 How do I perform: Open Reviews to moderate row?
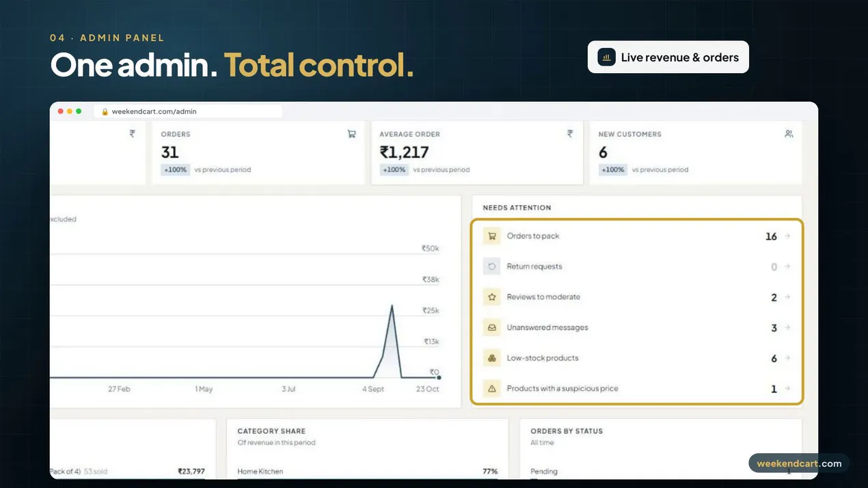click(x=637, y=297)
